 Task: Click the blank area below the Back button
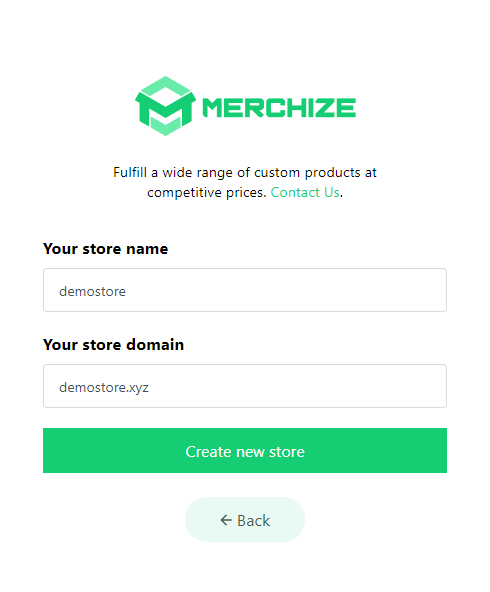[x=245, y=568]
